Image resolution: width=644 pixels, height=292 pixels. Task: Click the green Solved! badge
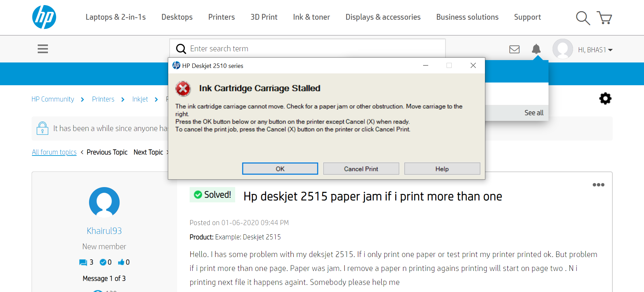pyautogui.click(x=212, y=195)
